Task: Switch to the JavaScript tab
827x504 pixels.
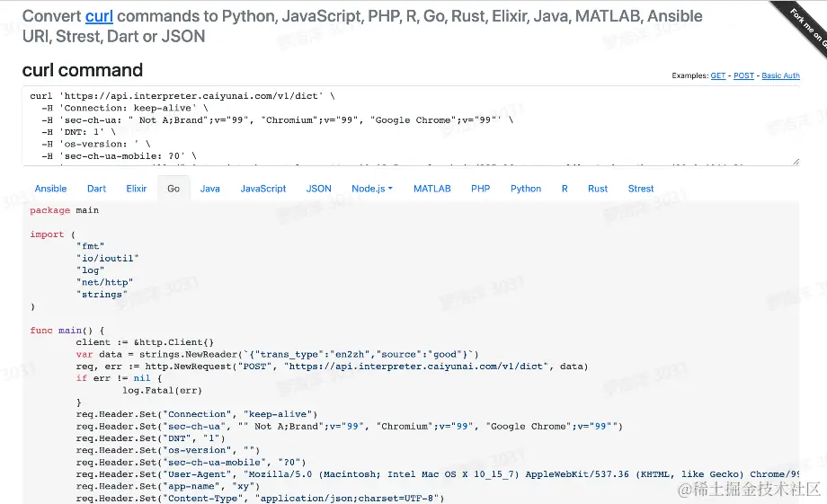Action: (263, 189)
